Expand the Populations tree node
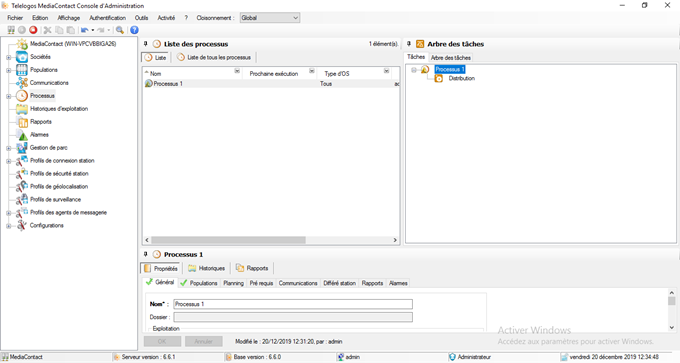680x363 pixels. coord(9,70)
